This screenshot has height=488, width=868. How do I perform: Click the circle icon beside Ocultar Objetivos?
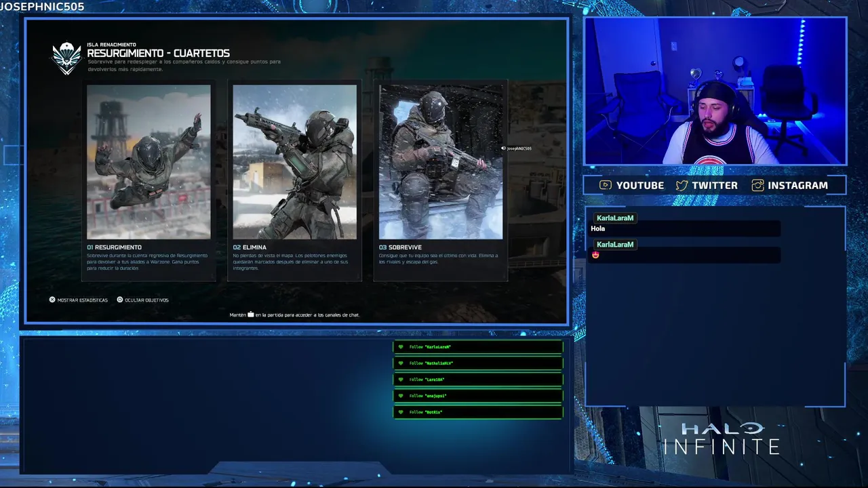(120, 300)
